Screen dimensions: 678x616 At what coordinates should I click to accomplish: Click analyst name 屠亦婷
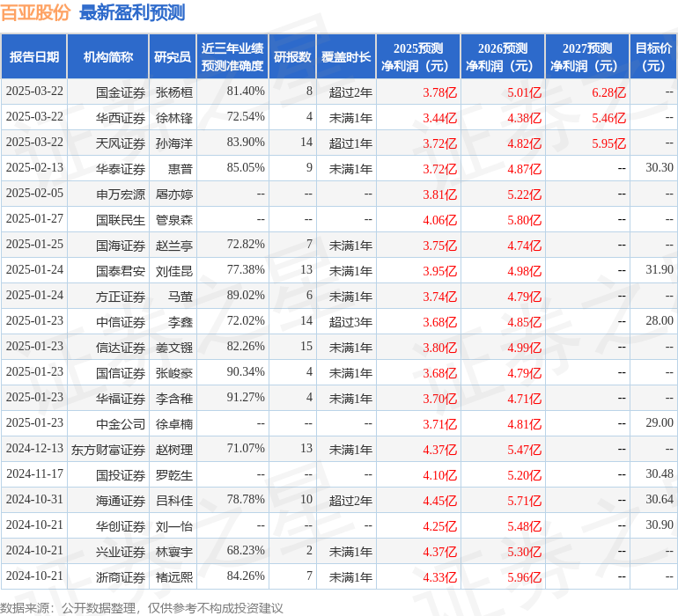(x=174, y=194)
